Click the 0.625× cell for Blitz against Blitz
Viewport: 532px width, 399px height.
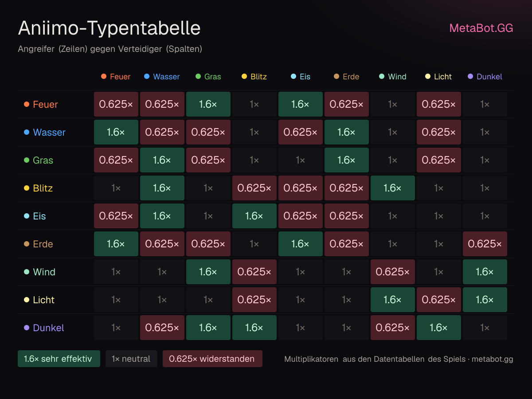254,188
